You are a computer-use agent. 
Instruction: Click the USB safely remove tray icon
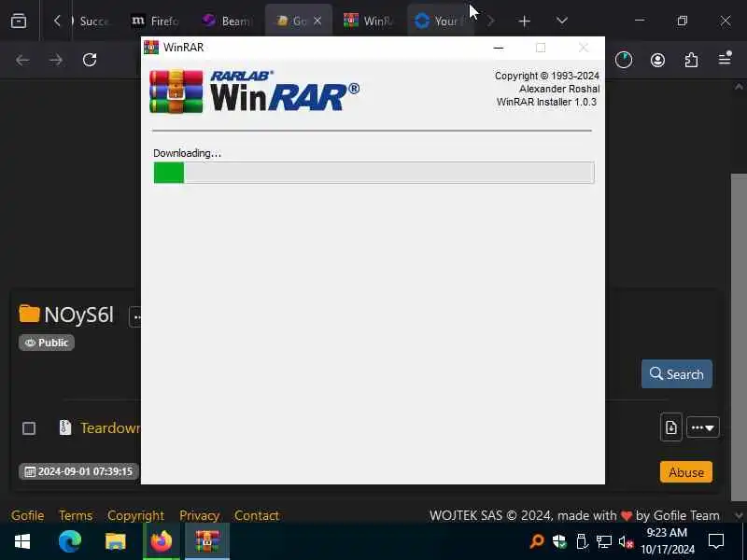(x=582, y=541)
